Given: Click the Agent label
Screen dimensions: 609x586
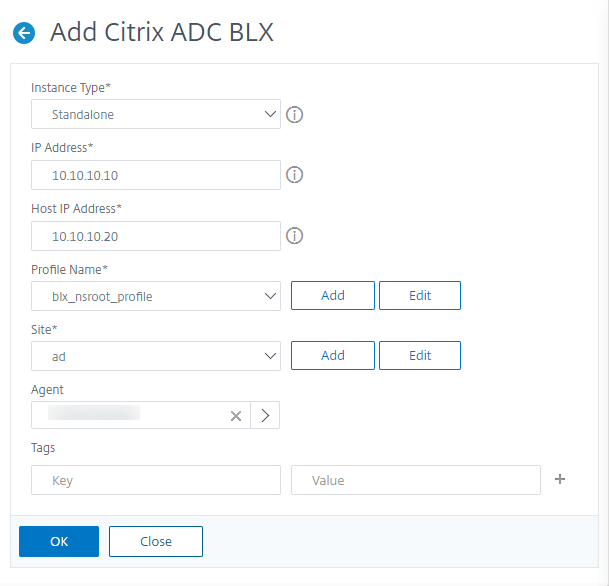Looking at the screenshot, I should [x=47, y=390].
